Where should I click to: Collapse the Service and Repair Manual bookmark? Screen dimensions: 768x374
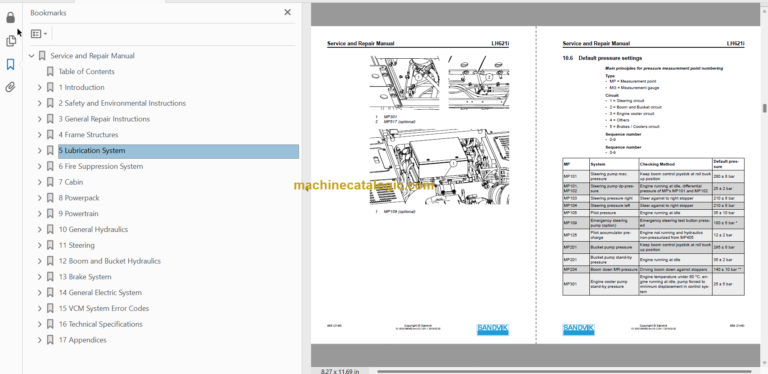pyautogui.click(x=31, y=56)
